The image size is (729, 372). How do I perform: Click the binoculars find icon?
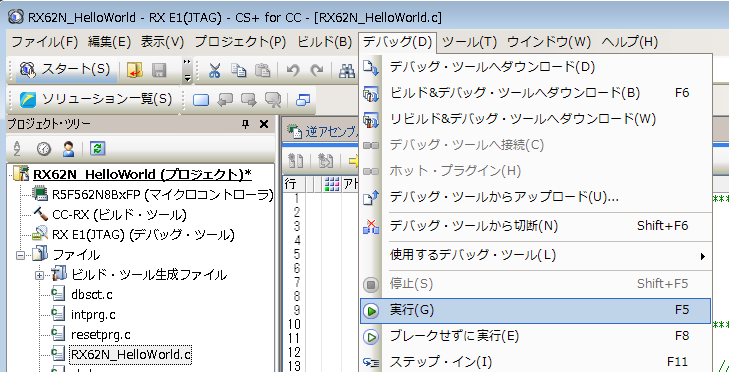point(347,71)
